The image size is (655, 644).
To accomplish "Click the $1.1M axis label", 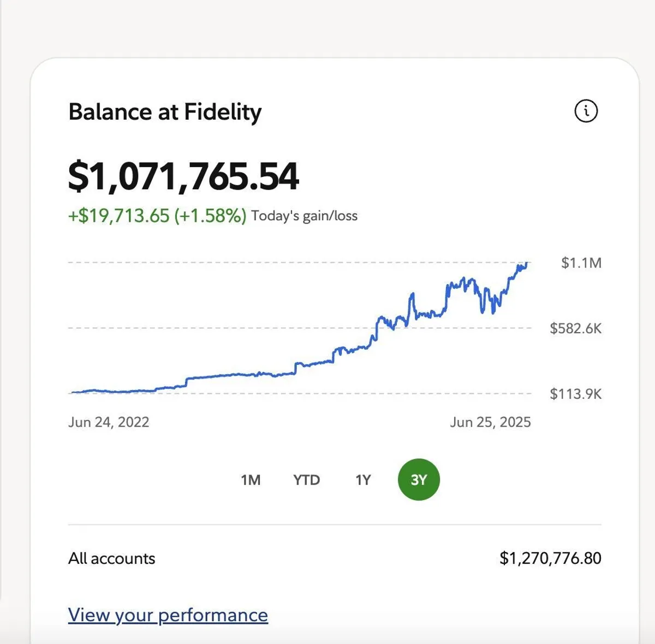I will click(x=581, y=263).
